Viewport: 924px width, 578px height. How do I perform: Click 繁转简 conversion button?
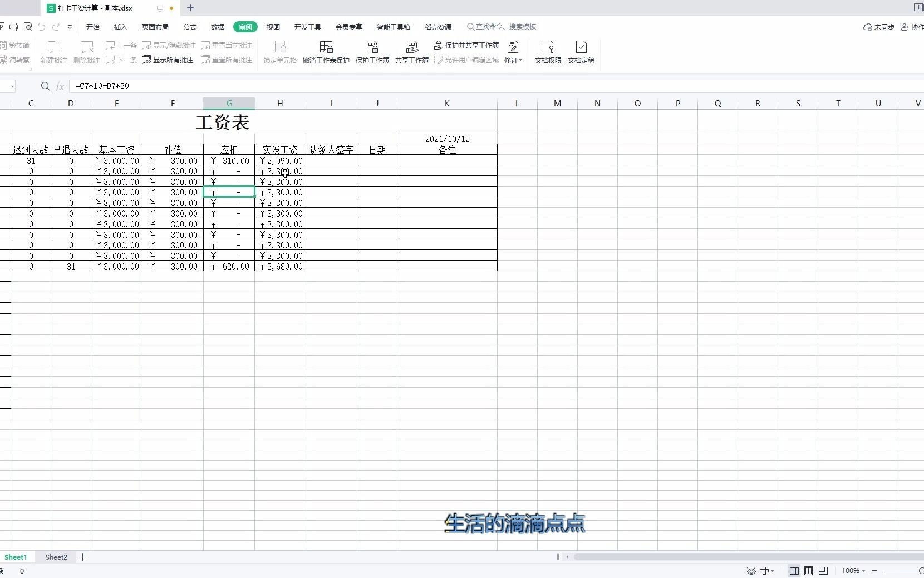point(16,46)
